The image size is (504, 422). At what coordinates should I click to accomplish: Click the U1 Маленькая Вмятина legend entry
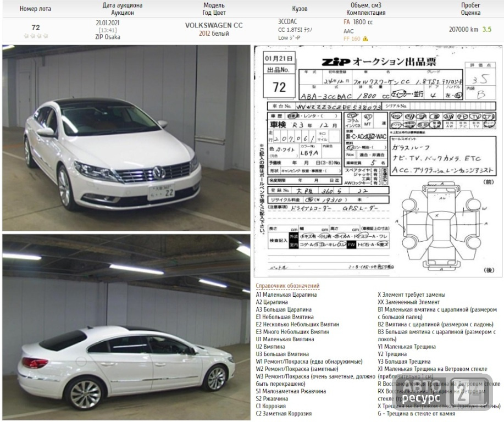click(x=285, y=339)
